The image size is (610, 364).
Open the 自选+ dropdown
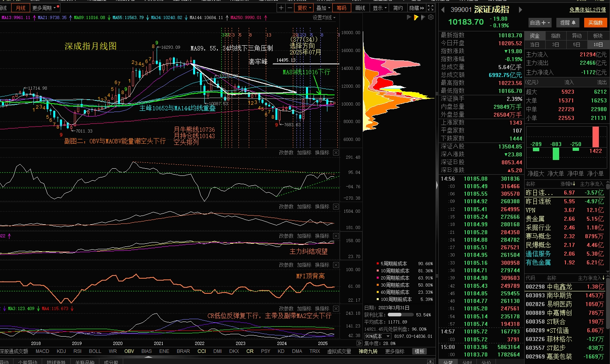[x=540, y=23]
